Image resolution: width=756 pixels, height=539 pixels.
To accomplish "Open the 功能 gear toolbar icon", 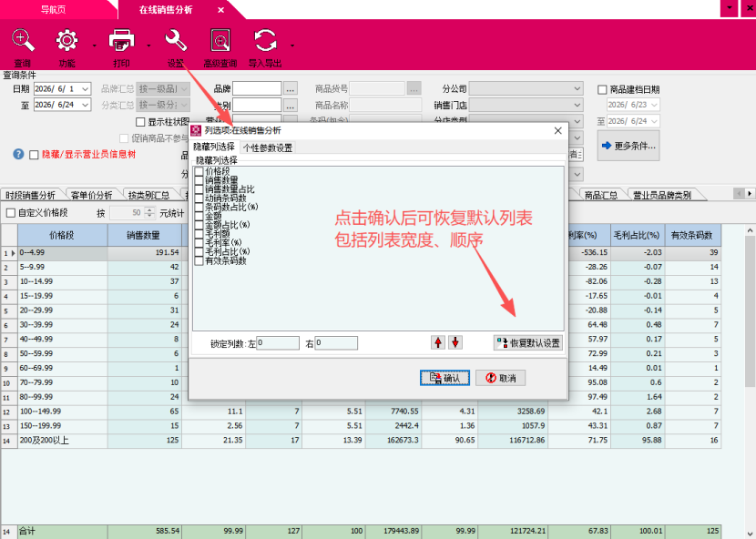I will point(66,40).
